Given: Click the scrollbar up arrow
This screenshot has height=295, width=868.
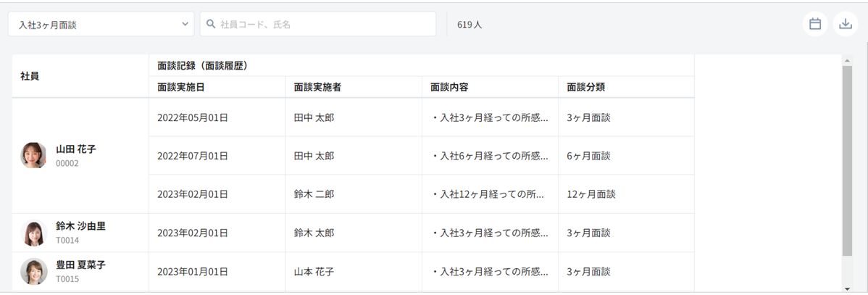Looking at the screenshot, I should 847,61.
